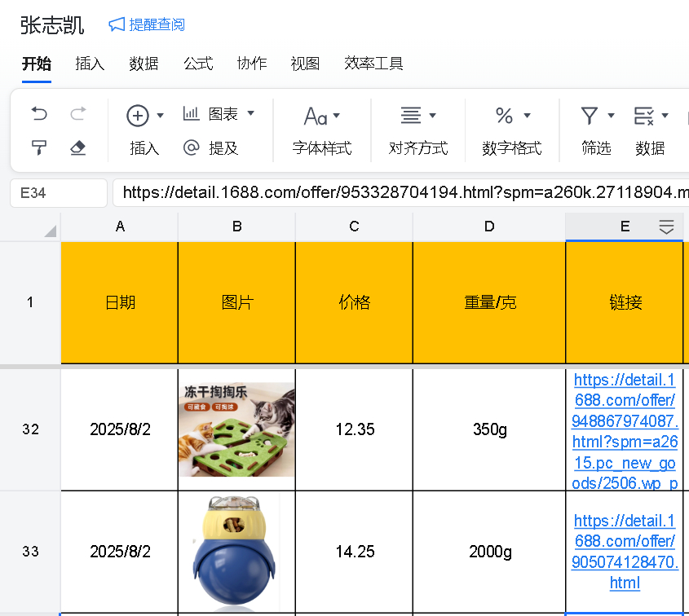
Task: Click the eraser clear-format icon
Action: tap(78, 147)
